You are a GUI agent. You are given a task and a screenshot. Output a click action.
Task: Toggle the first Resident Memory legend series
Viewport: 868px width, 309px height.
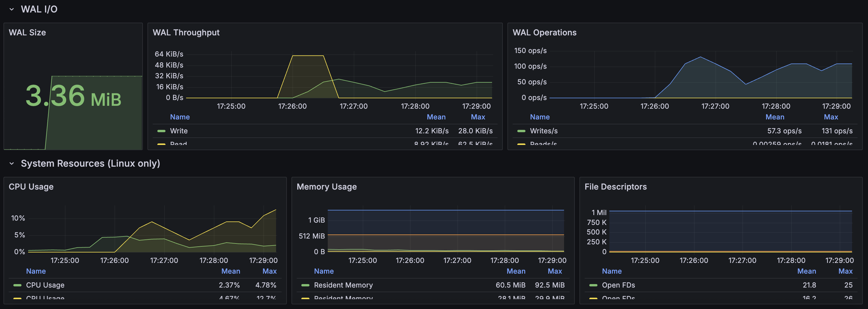tap(343, 285)
